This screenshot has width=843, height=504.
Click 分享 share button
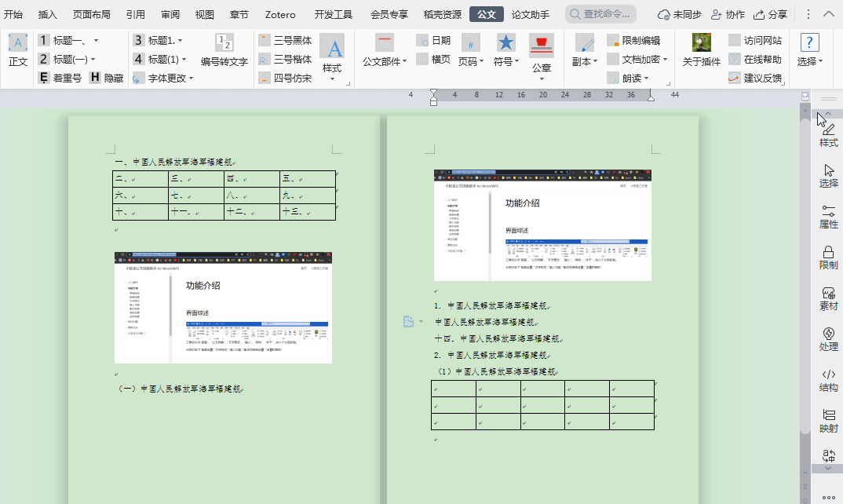[x=770, y=14]
